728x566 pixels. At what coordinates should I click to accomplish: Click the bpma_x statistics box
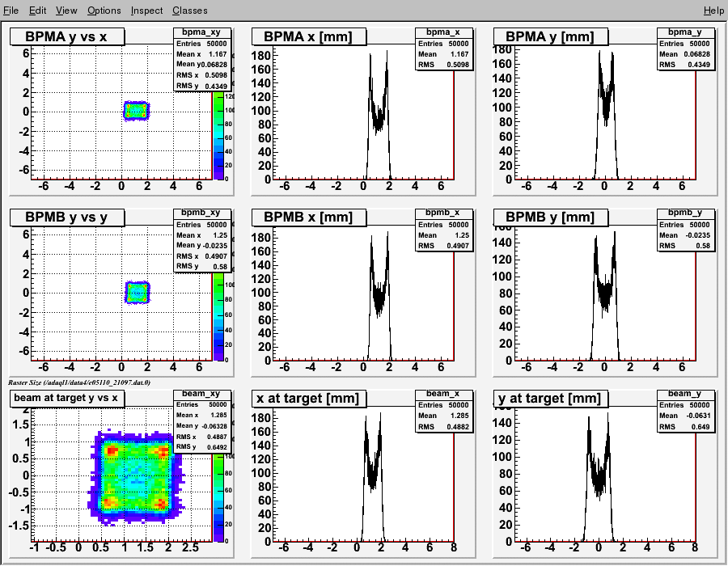(444, 49)
